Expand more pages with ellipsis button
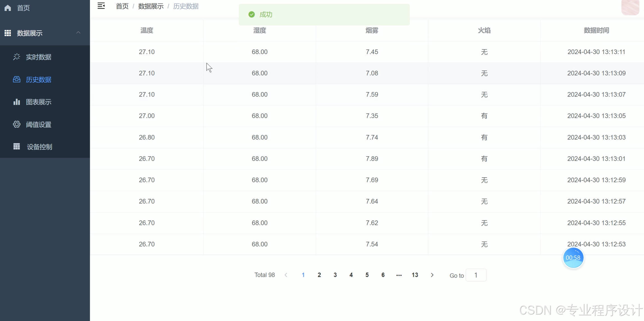The height and width of the screenshot is (321, 644). (x=399, y=275)
